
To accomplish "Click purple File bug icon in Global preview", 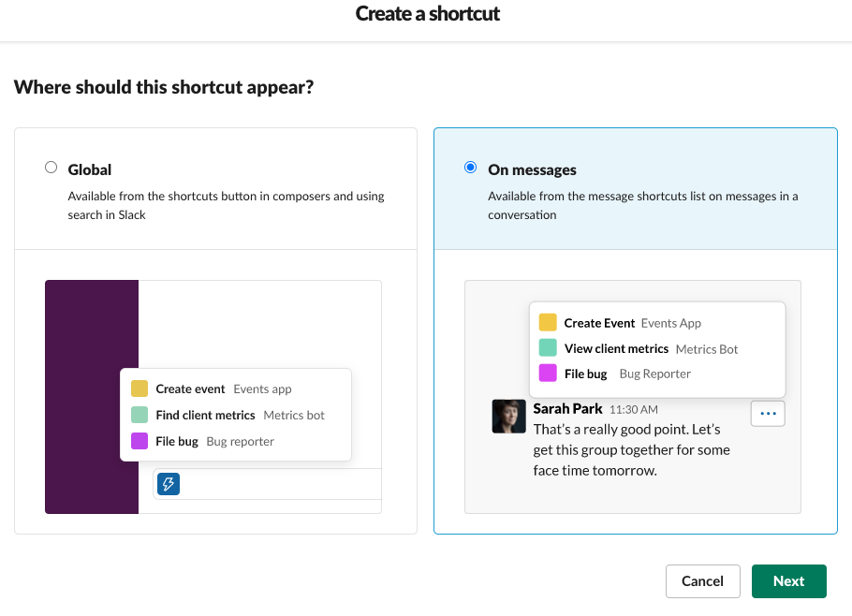I will click(140, 441).
